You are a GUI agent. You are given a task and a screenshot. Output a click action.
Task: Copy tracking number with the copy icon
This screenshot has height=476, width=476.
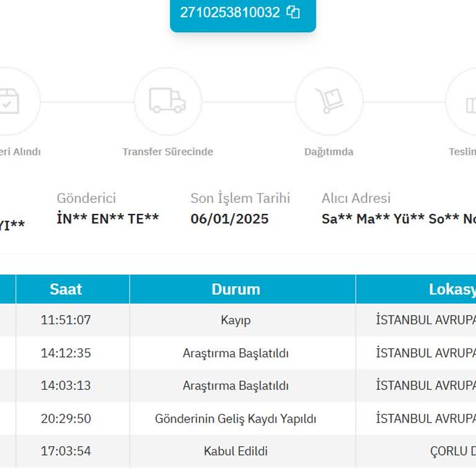tap(293, 12)
